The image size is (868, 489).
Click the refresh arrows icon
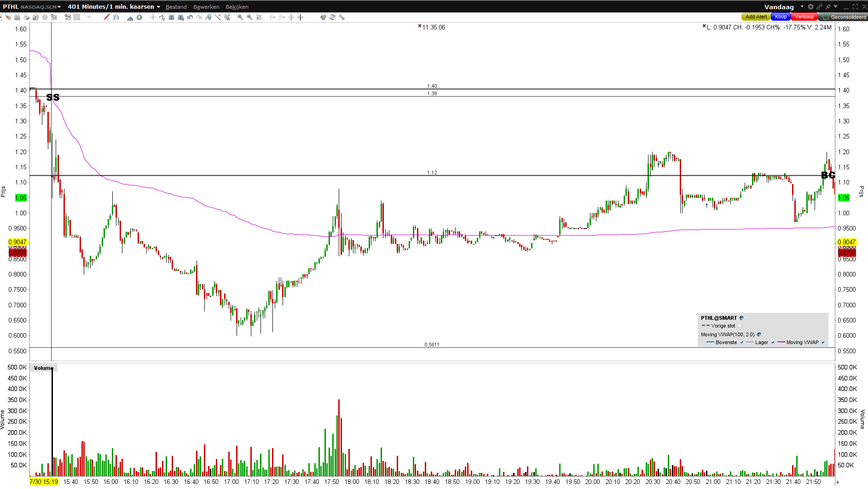click(x=332, y=17)
